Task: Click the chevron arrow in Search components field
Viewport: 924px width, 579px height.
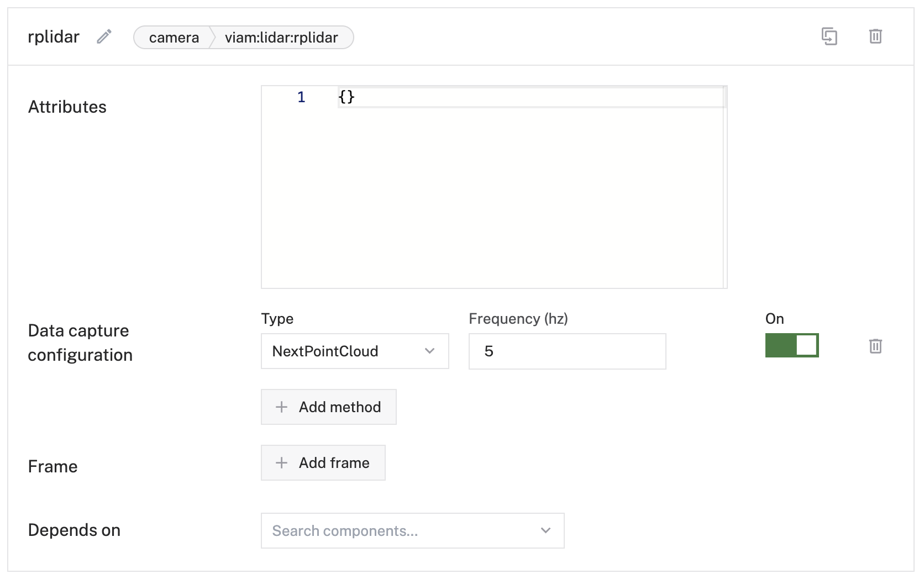Action: (545, 530)
